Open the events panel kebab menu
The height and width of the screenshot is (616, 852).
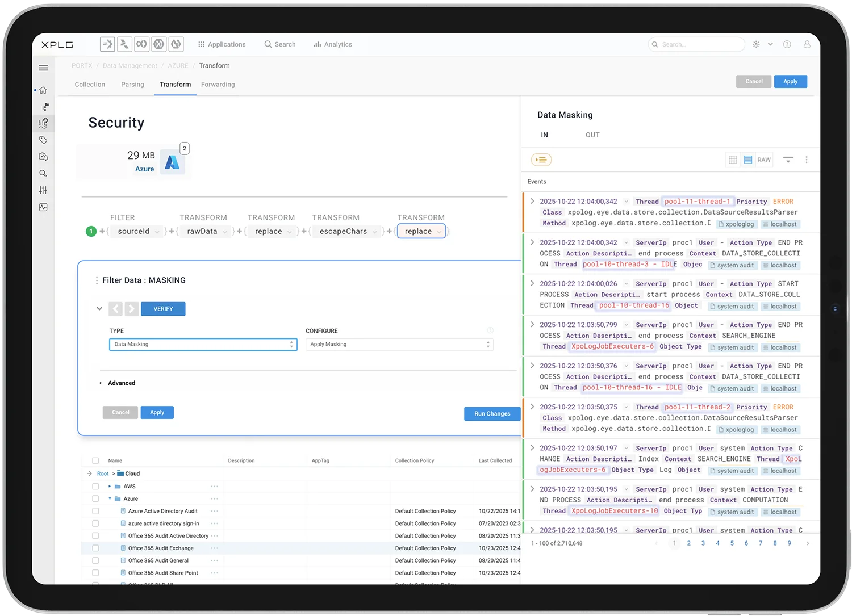807,160
